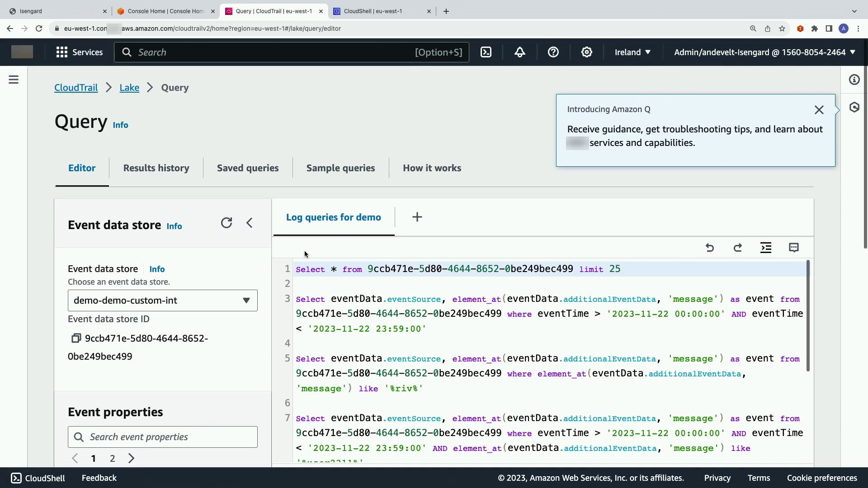Open Info link beside Event data store heading

tap(174, 226)
